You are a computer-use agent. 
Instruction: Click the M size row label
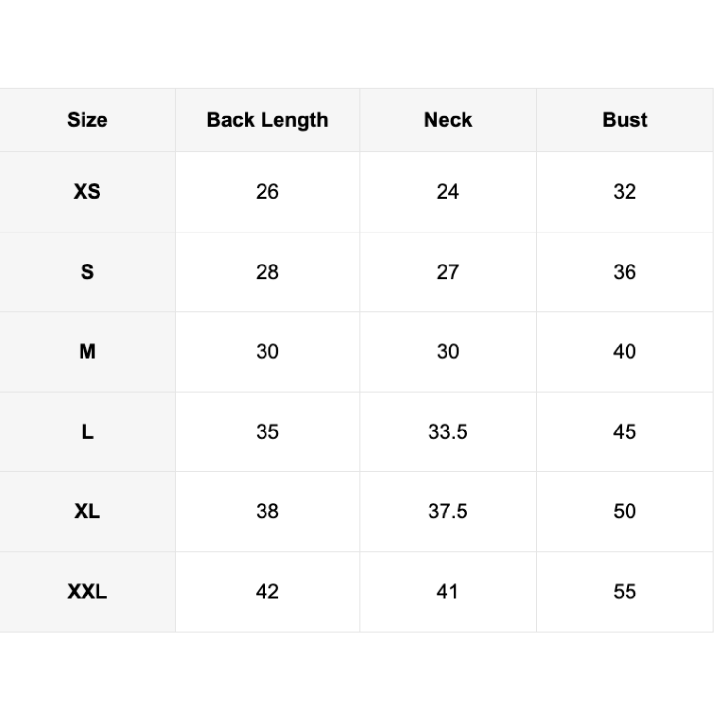tap(87, 351)
